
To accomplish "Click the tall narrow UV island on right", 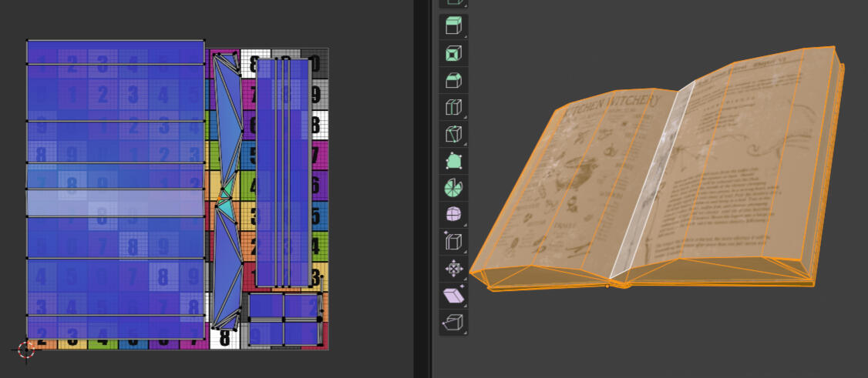I will [283, 172].
